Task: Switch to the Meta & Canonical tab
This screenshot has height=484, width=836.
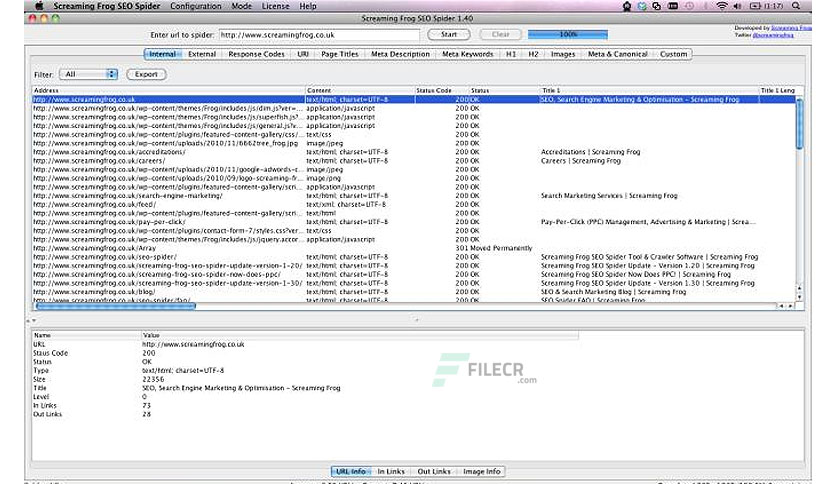Action: click(x=617, y=54)
